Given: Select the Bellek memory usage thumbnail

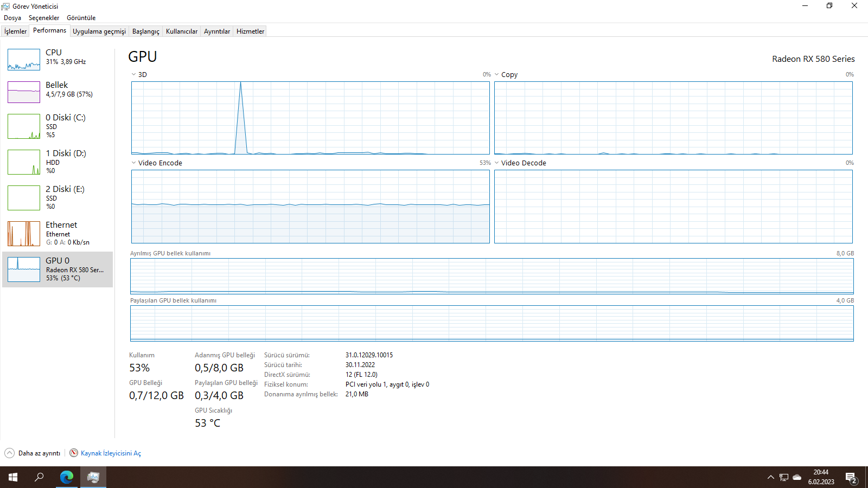Looking at the screenshot, I should point(24,92).
